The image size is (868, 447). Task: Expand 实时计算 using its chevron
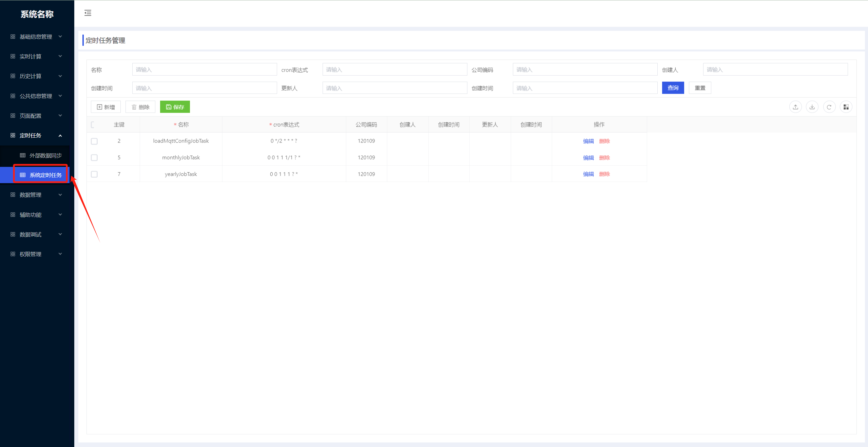60,56
